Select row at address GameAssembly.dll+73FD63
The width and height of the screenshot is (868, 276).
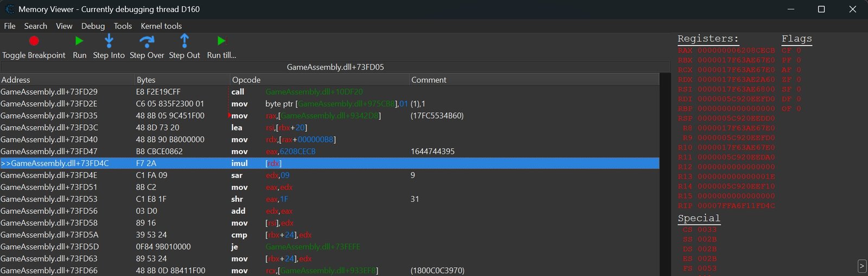(329, 259)
